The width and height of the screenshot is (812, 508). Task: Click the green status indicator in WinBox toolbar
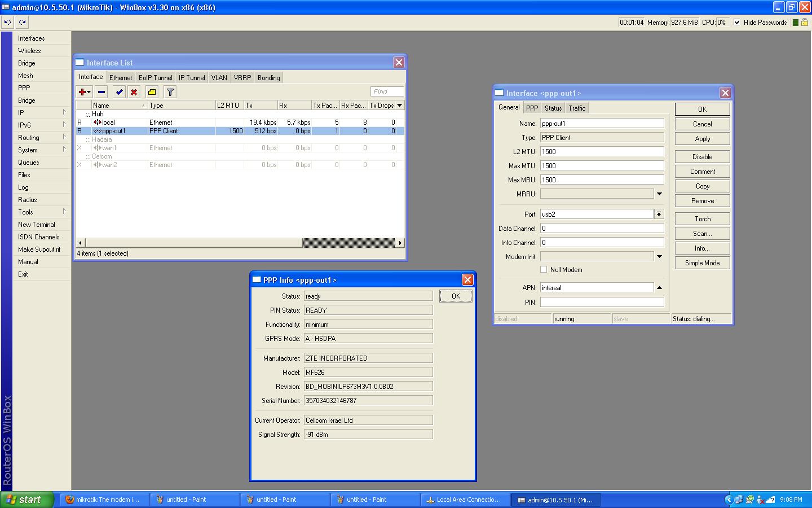click(796, 23)
